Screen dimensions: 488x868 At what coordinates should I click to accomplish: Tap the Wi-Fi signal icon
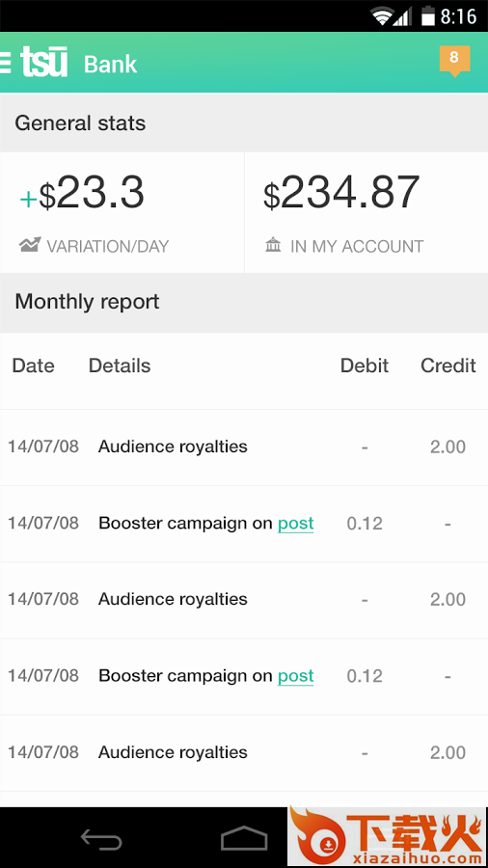(x=382, y=16)
